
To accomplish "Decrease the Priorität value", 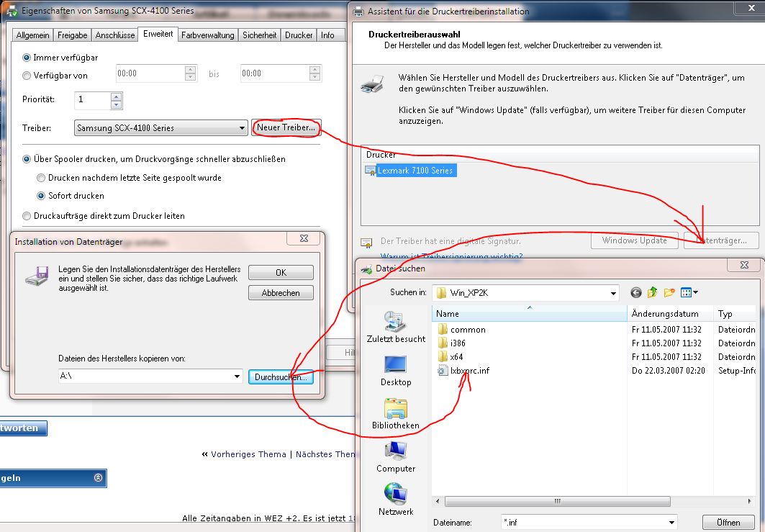I will tap(116, 105).
